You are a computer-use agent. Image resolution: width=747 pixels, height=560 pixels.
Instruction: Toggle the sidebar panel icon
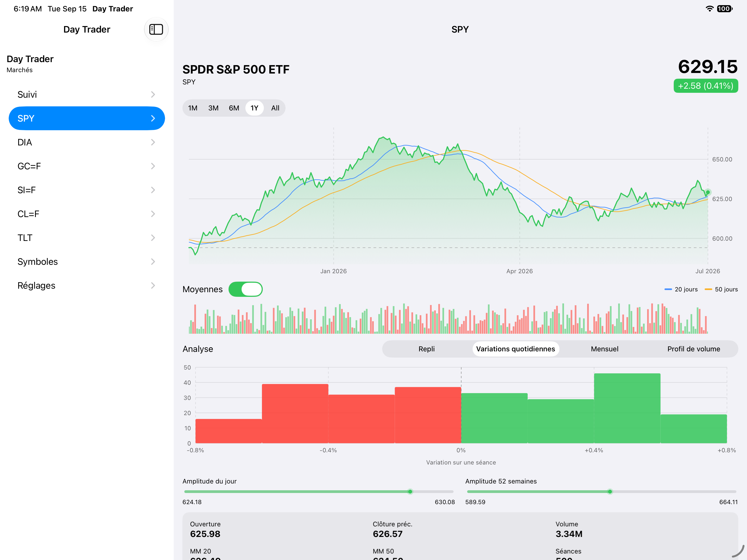point(156,29)
